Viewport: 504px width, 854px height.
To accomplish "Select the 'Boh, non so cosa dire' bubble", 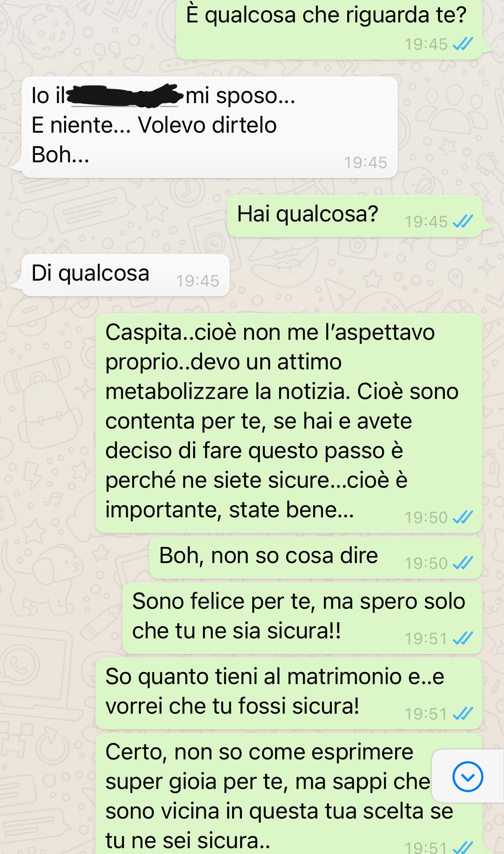I will (316, 558).
